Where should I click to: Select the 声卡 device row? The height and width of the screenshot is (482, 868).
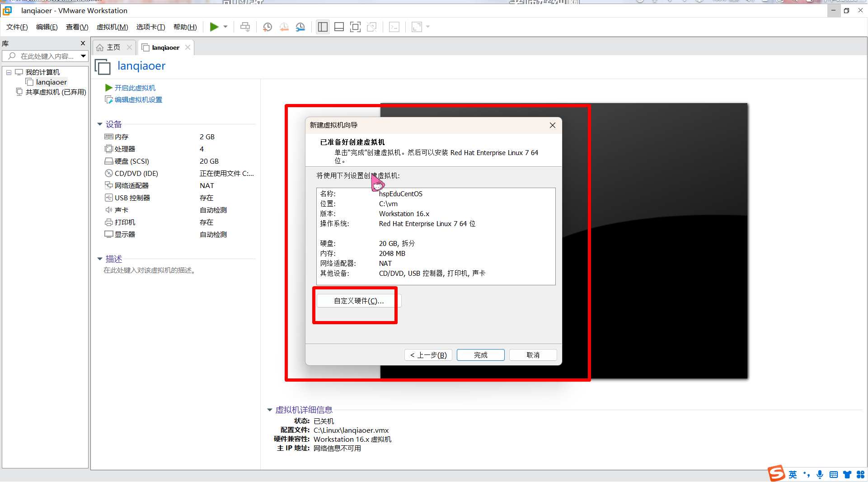pyautogui.click(x=179, y=210)
